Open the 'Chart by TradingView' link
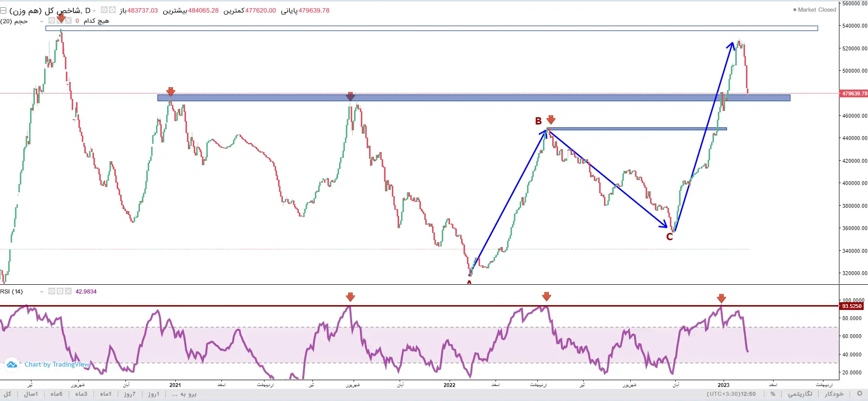 [x=57, y=364]
